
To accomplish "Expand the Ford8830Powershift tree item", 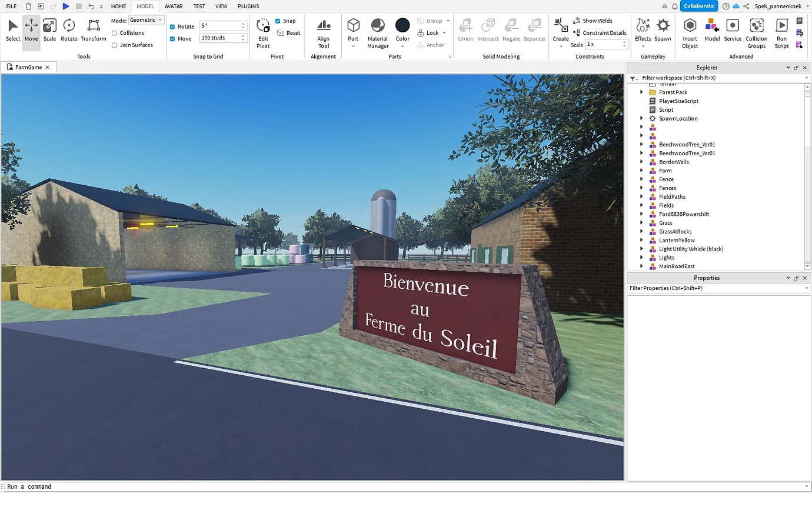I will click(x=641, y=214).
